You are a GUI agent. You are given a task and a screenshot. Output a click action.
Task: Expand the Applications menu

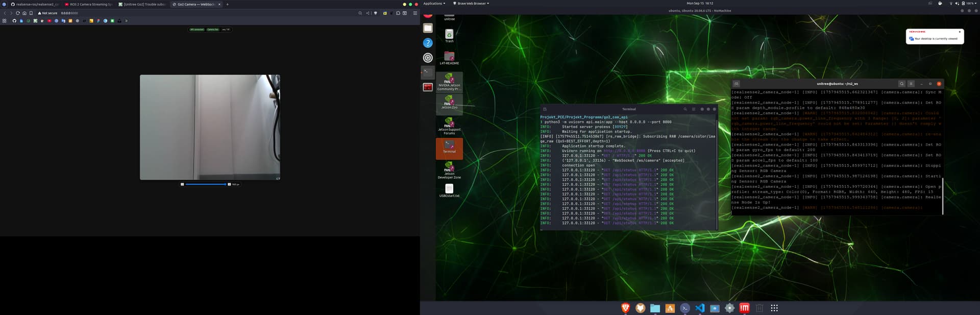[x=434, y=4]
